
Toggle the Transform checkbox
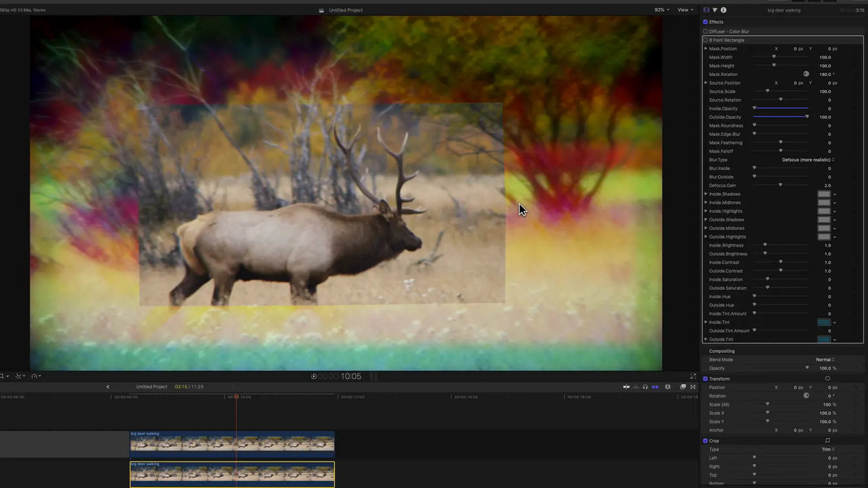point(706,379)
